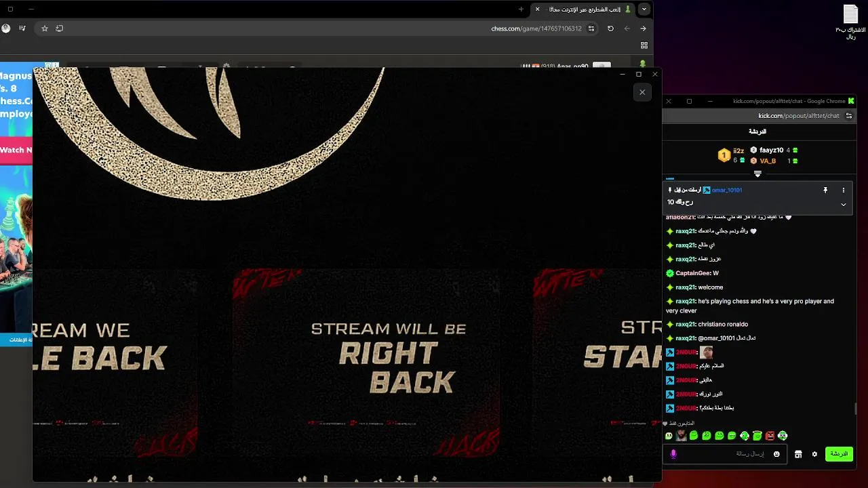Viewport: 868px width, 488px height.
Task: Insert the red angry face emote
Action: (x=770, y=436)
